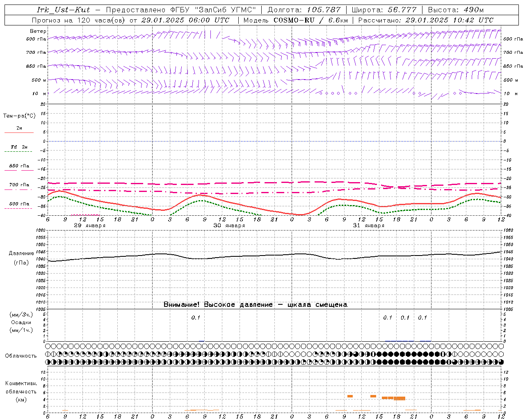Click the Внимание! Высокое давление warning text
Screen dimensions: 525x420
tap(255, 305)
